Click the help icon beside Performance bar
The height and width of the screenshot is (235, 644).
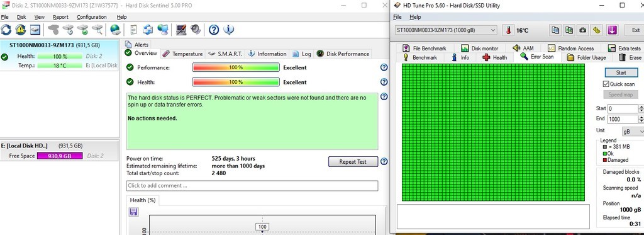point(384,67)
